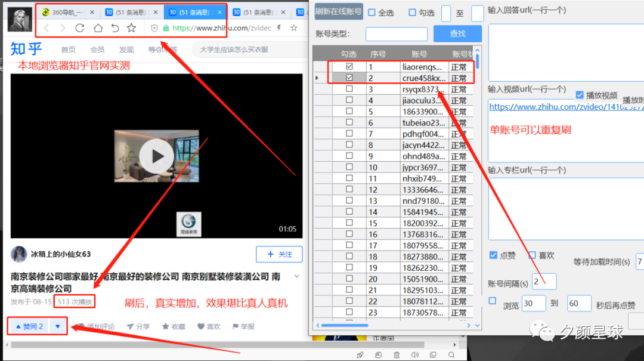644x361 pixels.
Task: Close the 360导航 tab
Action: pos(92,13)
